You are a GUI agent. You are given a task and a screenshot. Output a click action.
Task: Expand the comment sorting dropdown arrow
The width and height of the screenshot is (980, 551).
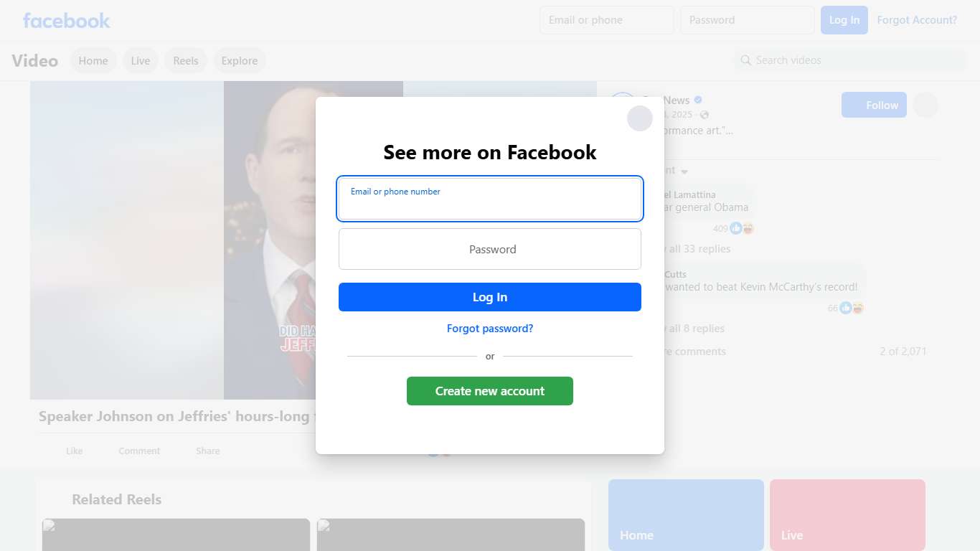pyautogui.click(x=684, y=171)
